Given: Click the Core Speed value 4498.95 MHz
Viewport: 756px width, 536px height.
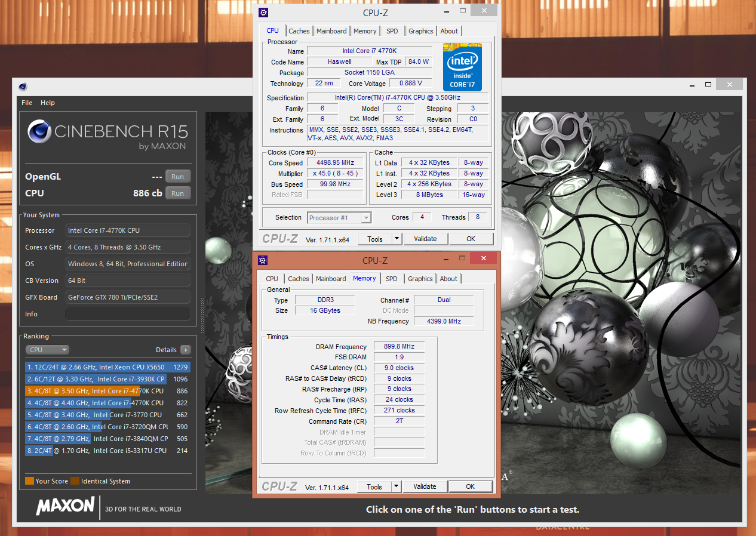Looking at the screenshot, I should point(335,163).
